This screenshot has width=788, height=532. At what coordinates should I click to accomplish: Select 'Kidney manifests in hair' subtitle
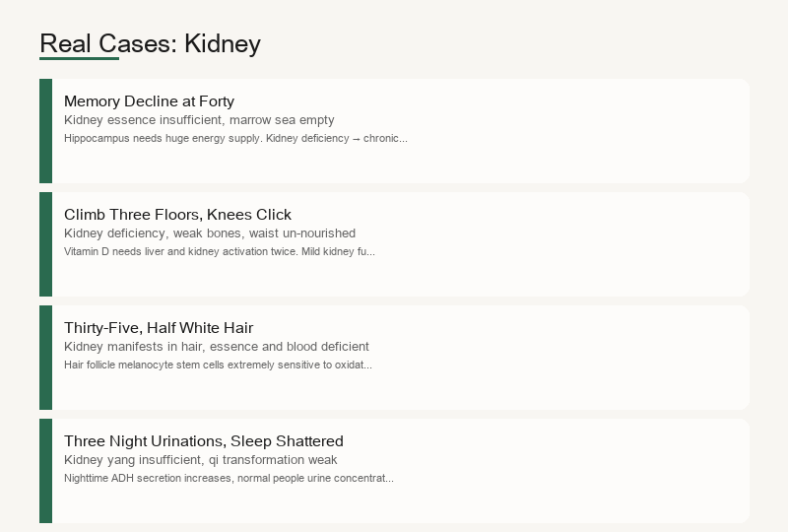pyautogui.click(x=216, y=347)
